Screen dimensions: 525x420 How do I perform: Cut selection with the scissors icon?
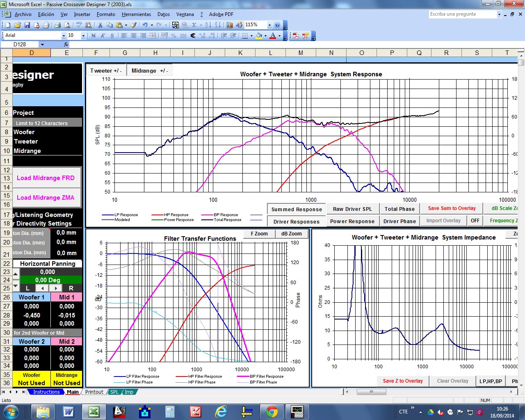[x=100, y=25]
